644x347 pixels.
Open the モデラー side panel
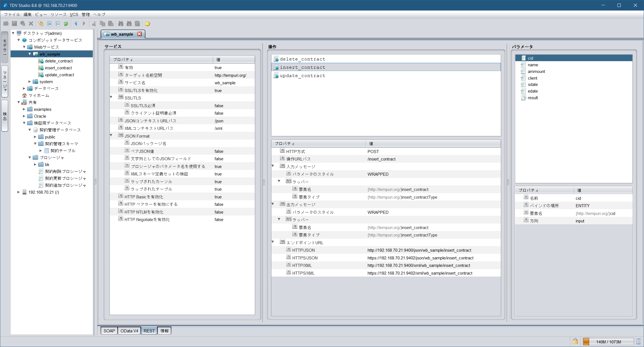[x=5, y=48]
